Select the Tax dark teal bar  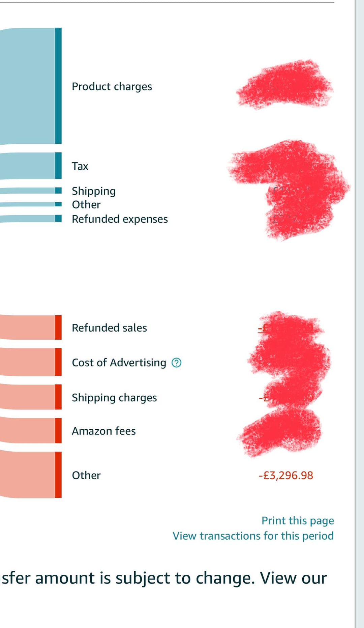click(x=58, y=166)
